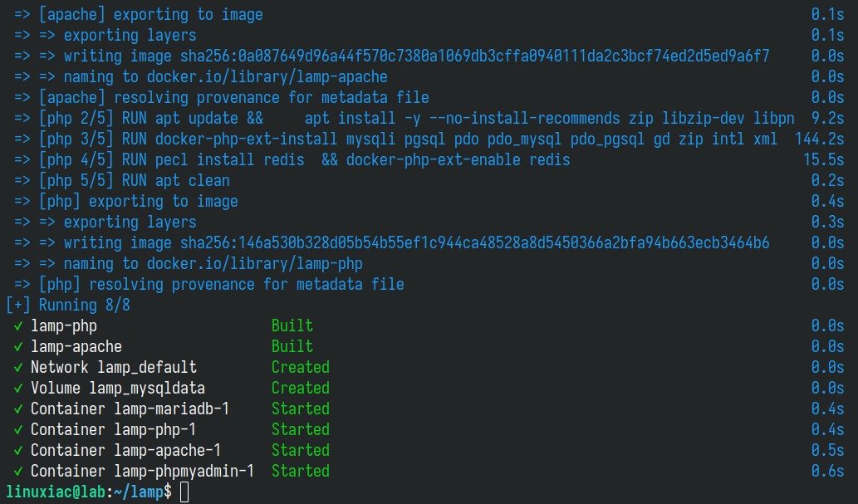Image resolution: width=858 pixels, height=504 pixels.
Task: Click the docker.io/library/lamp-php image name
Action: 254,263
